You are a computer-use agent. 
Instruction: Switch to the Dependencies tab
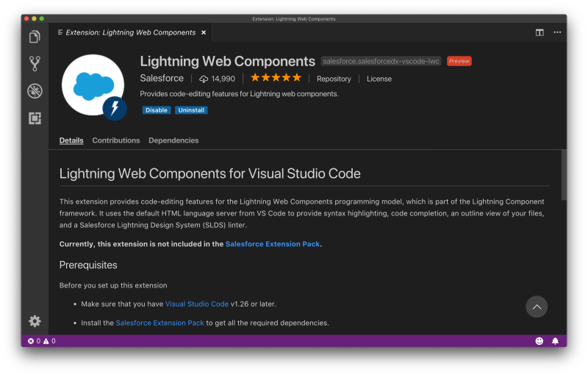pos(173,140)
